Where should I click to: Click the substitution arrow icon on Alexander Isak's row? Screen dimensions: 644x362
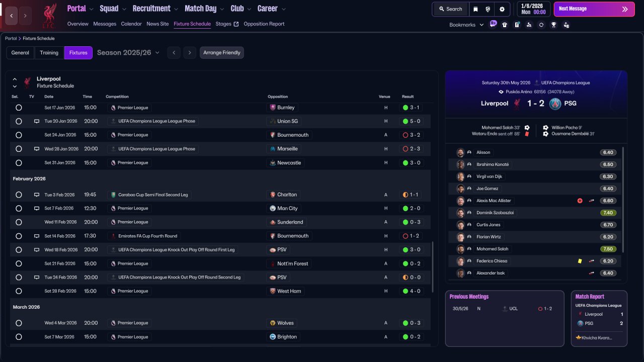point(592,273)
